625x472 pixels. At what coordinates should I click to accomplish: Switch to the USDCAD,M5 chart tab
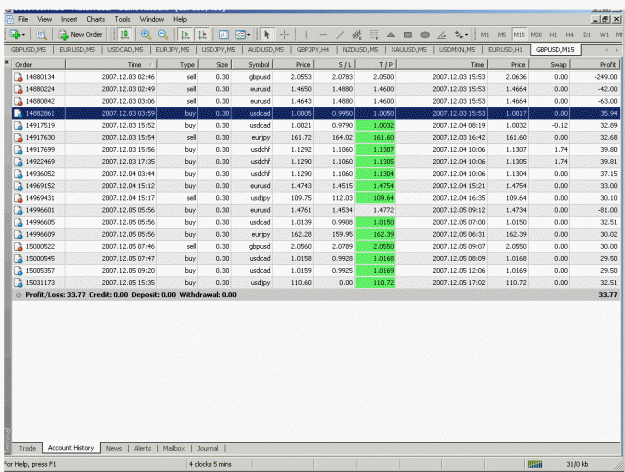125,50
